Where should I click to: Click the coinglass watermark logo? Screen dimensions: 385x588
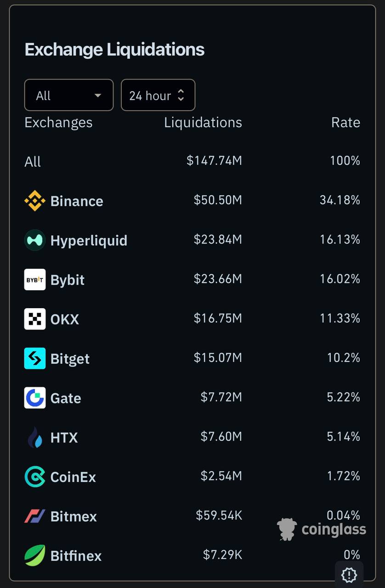[x=322, y=529]
